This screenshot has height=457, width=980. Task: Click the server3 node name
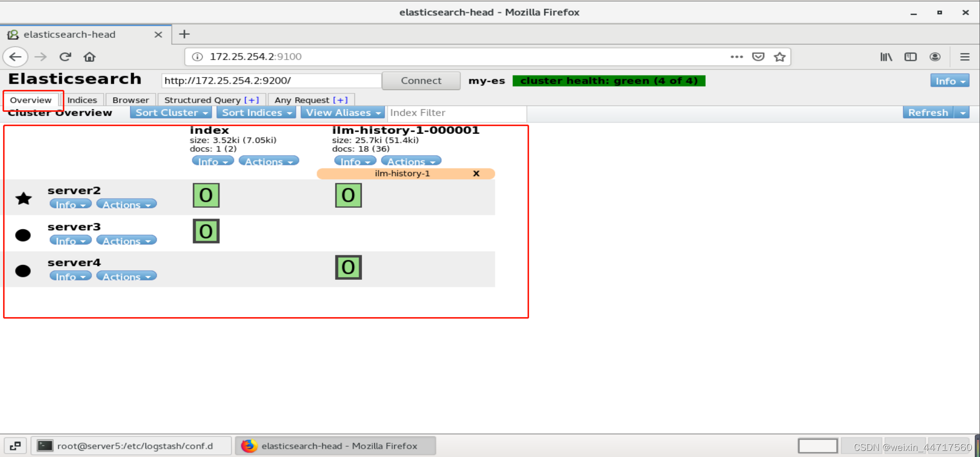(74, 227)
